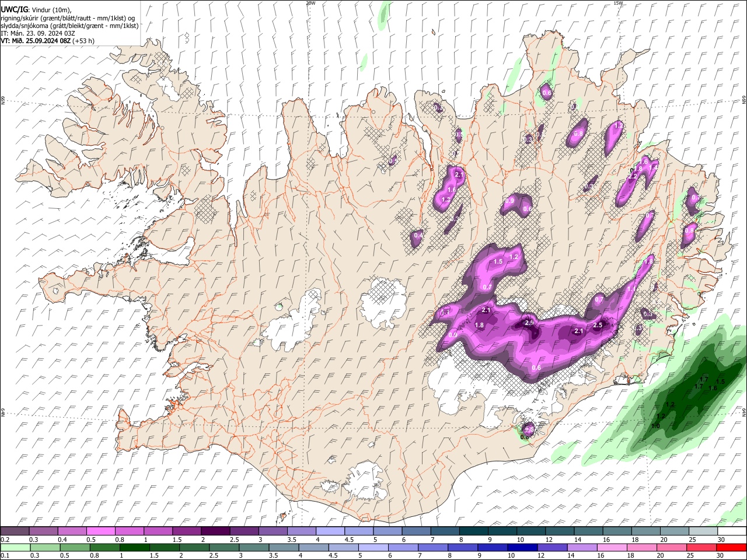Click the '2.9' precipitation value on the map
The image size is (747, 560).
(529, 323)
